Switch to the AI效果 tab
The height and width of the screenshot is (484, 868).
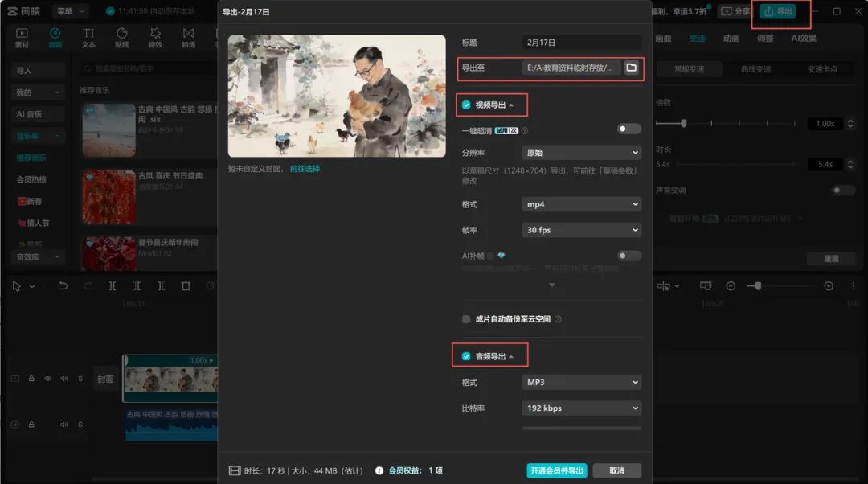(803, 39)
